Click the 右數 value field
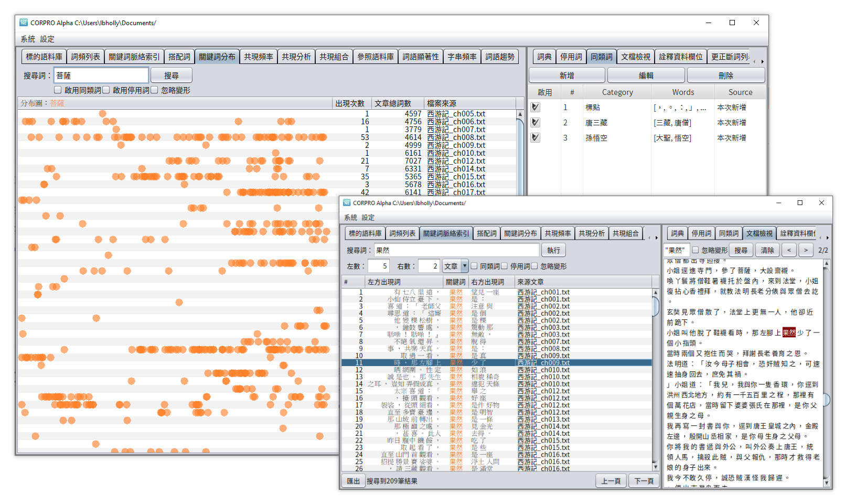This screenshot has width=845, height=504. (429, 266)
